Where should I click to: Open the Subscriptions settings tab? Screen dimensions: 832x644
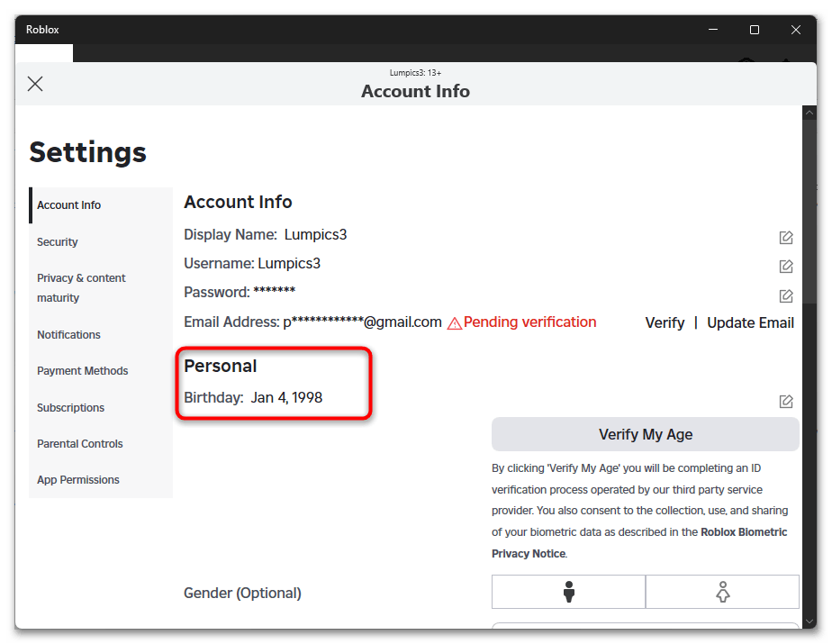101,408
